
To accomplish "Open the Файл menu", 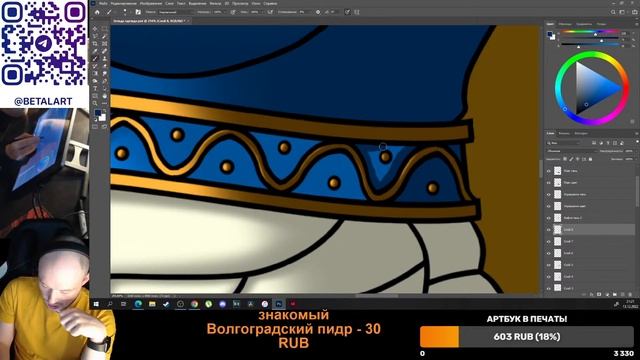I will pos(102,3).
